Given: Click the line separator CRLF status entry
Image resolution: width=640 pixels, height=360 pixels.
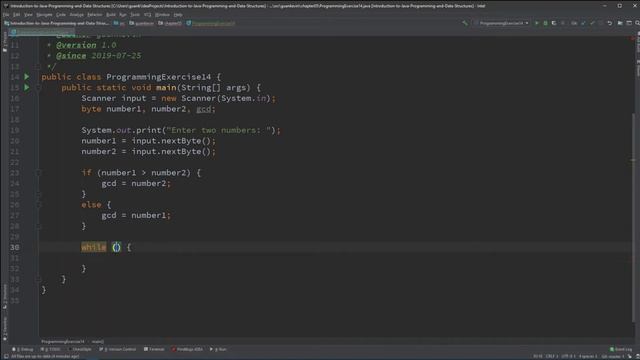Looking at the screenshot, I should click(551, 356).
